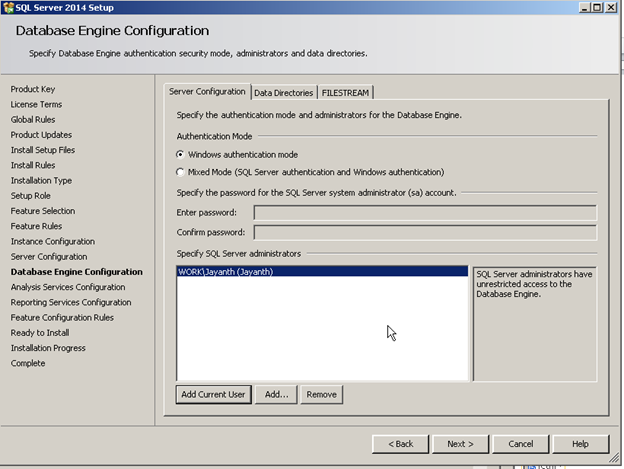
Task: Click Setup Role step in sidebar
Action: 31,196
